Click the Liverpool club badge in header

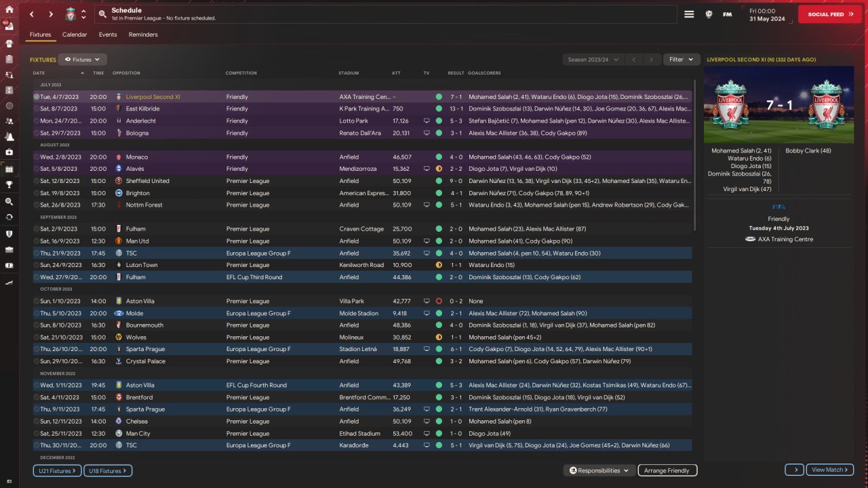70,14
